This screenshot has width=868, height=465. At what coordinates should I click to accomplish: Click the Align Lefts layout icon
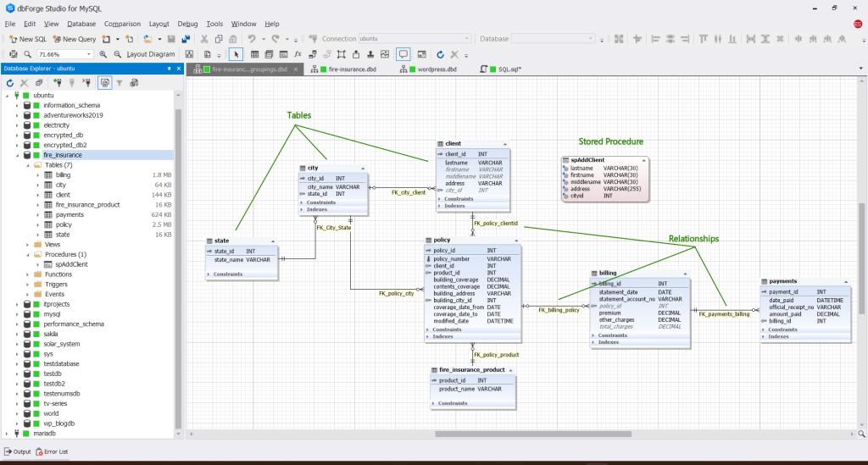[x=655, y=39]
